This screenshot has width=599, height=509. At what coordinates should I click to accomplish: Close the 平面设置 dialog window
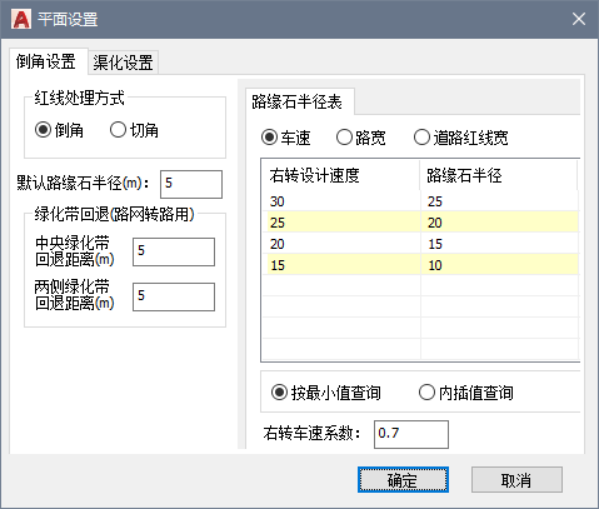tap(579, 19)
